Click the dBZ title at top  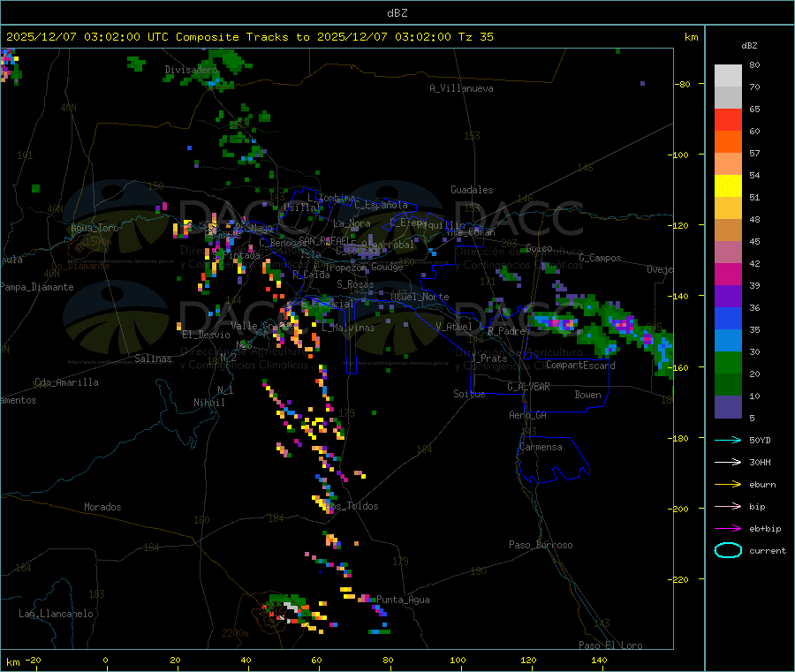(x=397, y=13)
